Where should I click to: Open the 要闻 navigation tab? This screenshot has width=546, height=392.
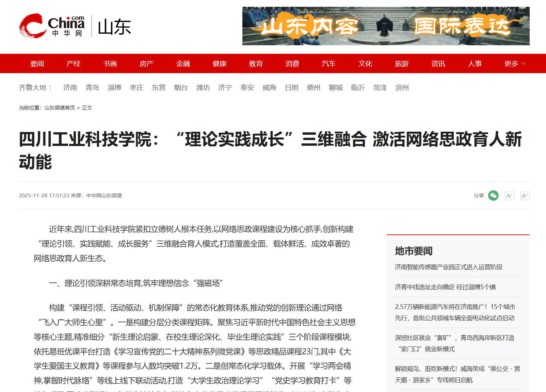coord(37,64)
